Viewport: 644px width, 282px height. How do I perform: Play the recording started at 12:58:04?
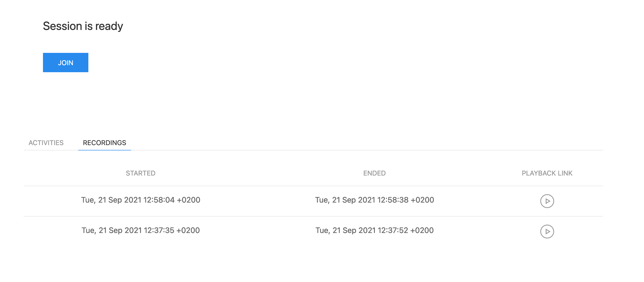547,201
